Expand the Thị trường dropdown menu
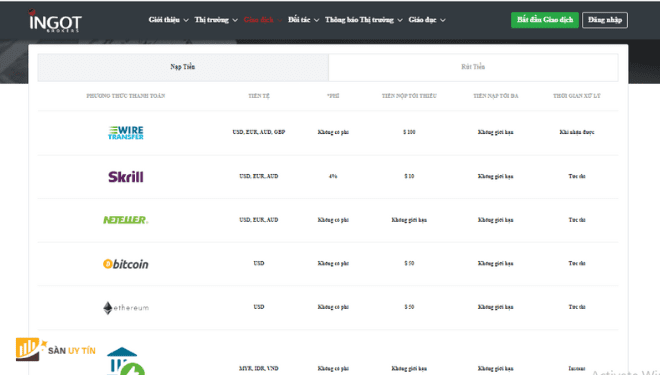The image size is (660, 375). [x=216, y=20]
